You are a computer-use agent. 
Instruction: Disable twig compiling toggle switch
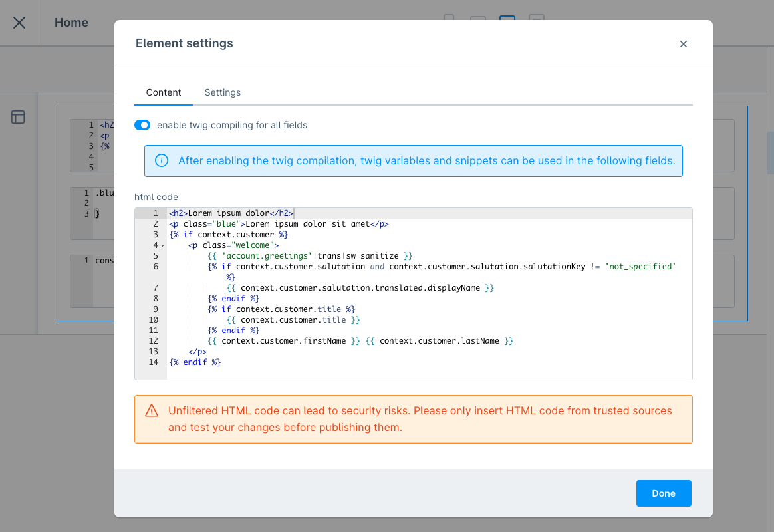(x=142, y=125)
